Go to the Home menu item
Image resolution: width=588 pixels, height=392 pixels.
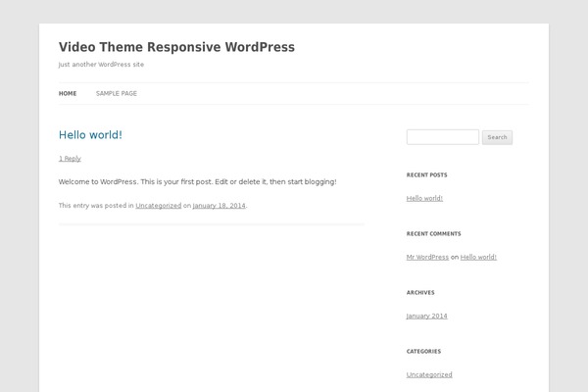tap(68, 93)
